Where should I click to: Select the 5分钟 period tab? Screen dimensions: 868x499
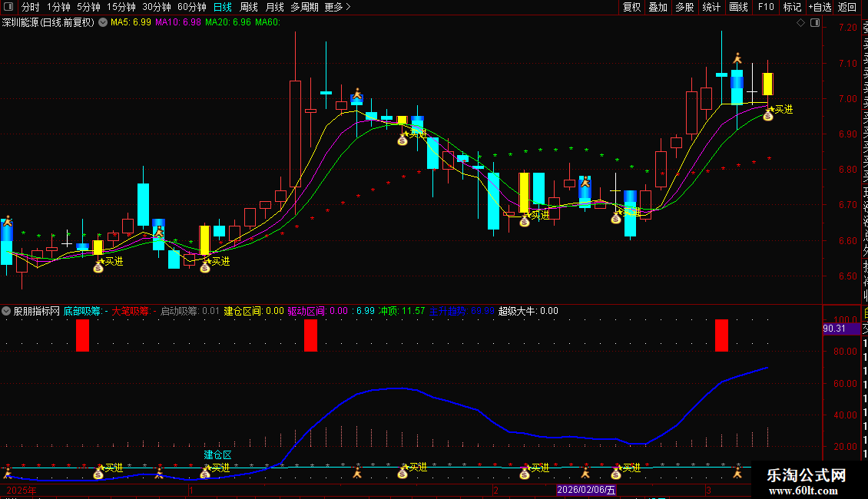pyautogui.click(x=88, y=7)
